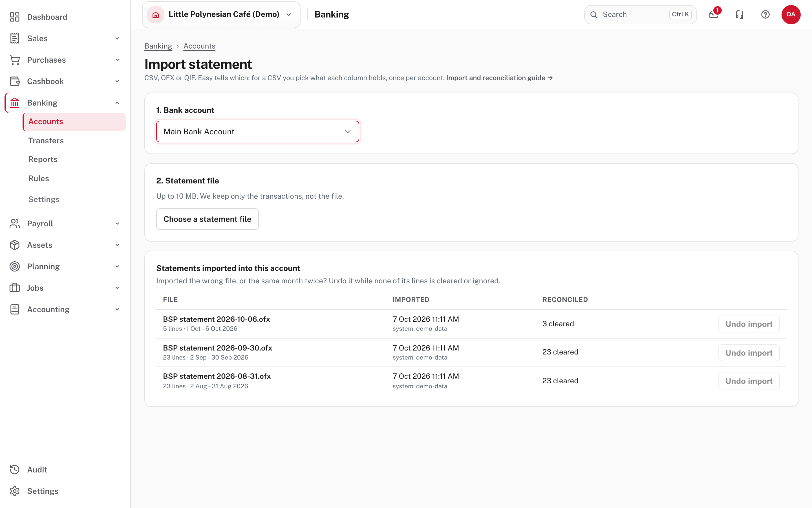Undo import of BSP statement 2026-09-30.ofx
Image resolution: width=812 pixels, height=508 pixels.
(749, 353)
